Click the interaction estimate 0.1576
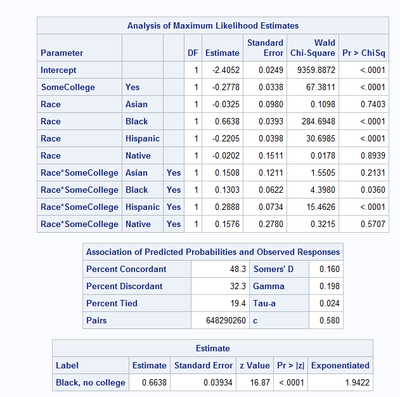The image size is (400, 397). 227,224
